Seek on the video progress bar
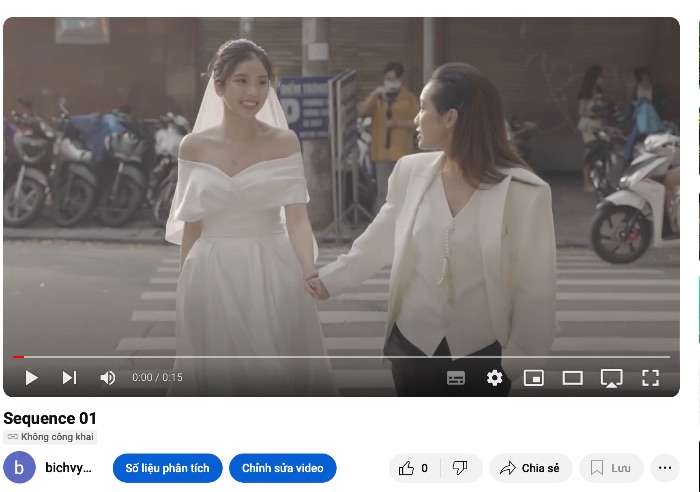The width and height of the screenshot is (700, 492). [342, 357]
